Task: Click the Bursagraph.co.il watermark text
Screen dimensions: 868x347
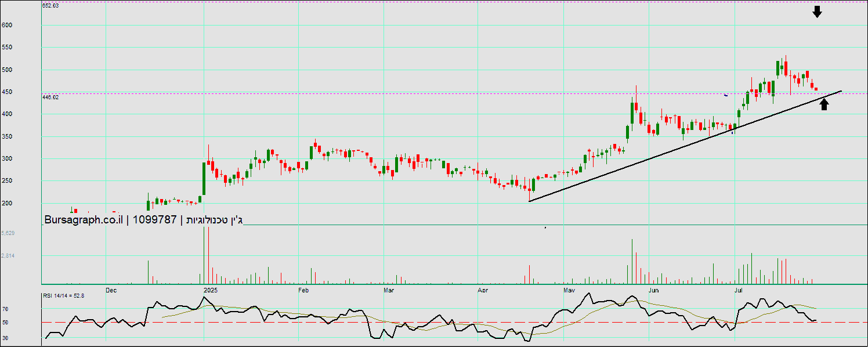Action: [x=83, y=220]
